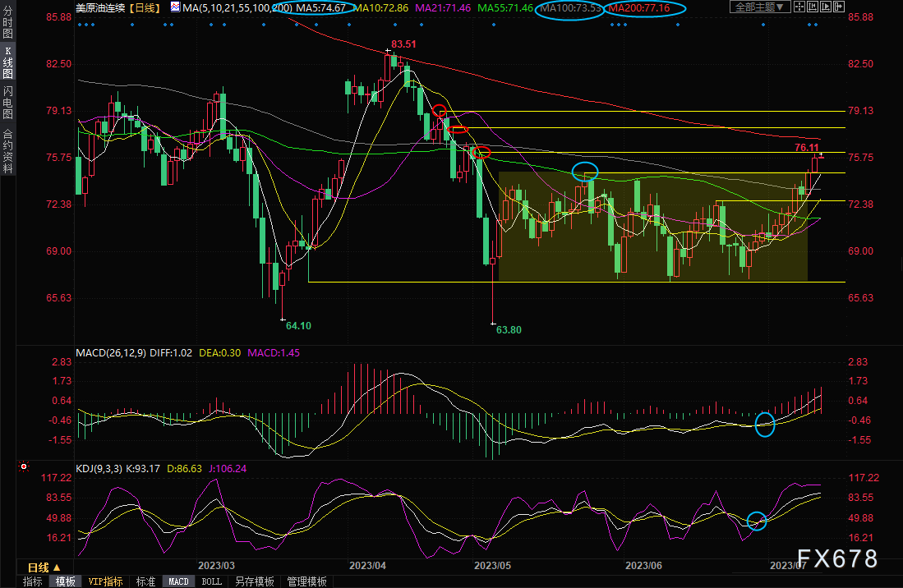Click the MACD:1.45 value

[x=274, y=352]
